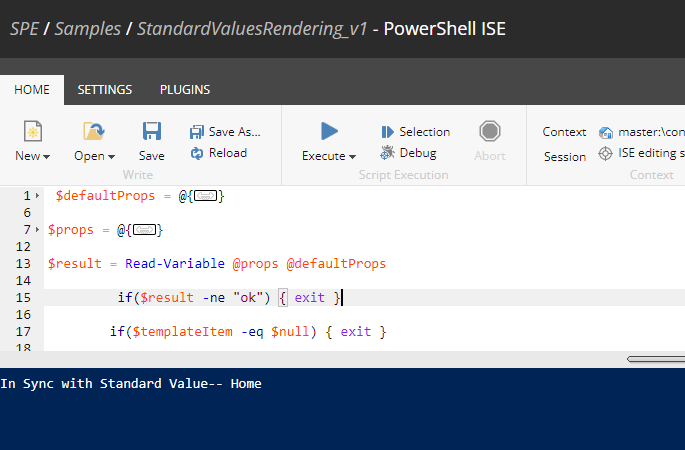Click @props on line 13
This screenshot has width=685, height=450.
pyautogui.click(x=256, y=264)
